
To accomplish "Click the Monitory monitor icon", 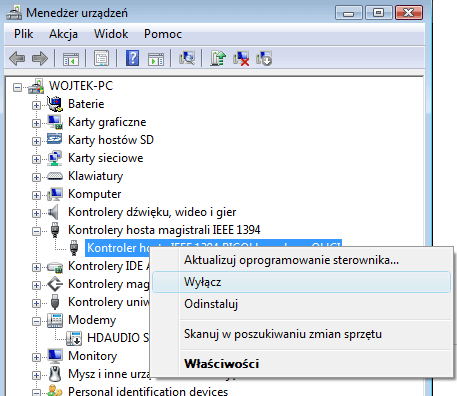I will pyautogui.click(x=55, y=356).
